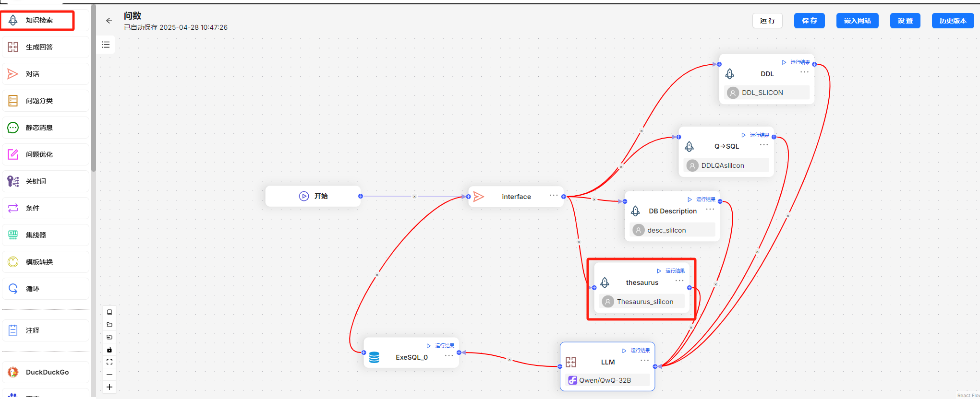This screenshot has width=980, height=399.
Task: Open the DB Description node options menu
Action: (x=710, y=209)
